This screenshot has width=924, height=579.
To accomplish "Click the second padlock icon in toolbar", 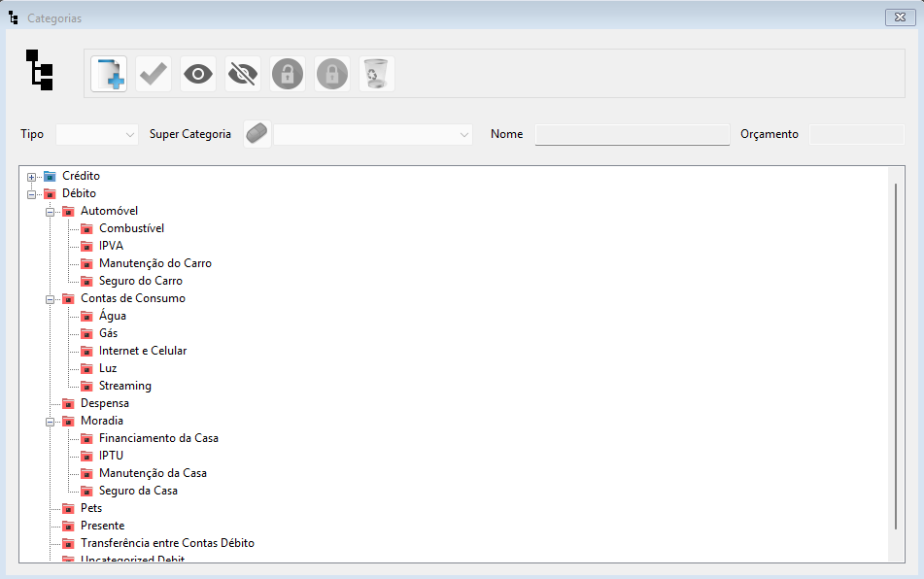I will click(332, 74).
